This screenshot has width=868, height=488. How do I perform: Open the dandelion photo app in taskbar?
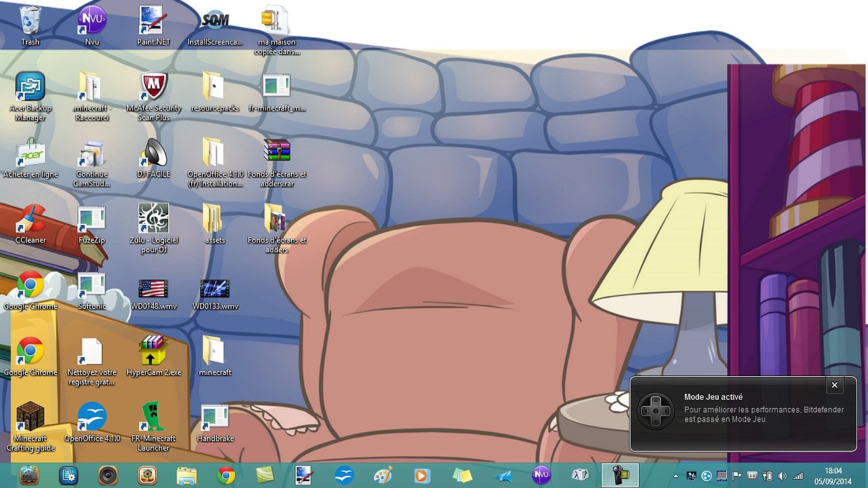pyautogui.click(x=147, y=475)
